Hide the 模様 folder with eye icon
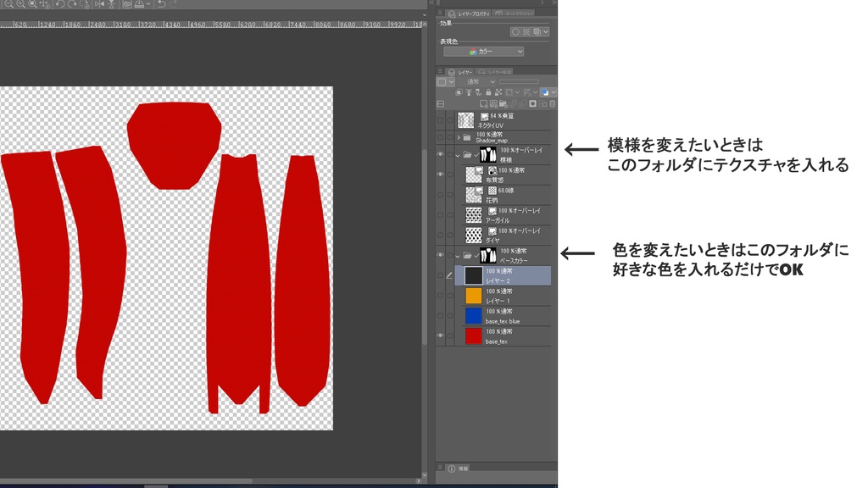Screen dimensions: 868x488 pos(441,154)
